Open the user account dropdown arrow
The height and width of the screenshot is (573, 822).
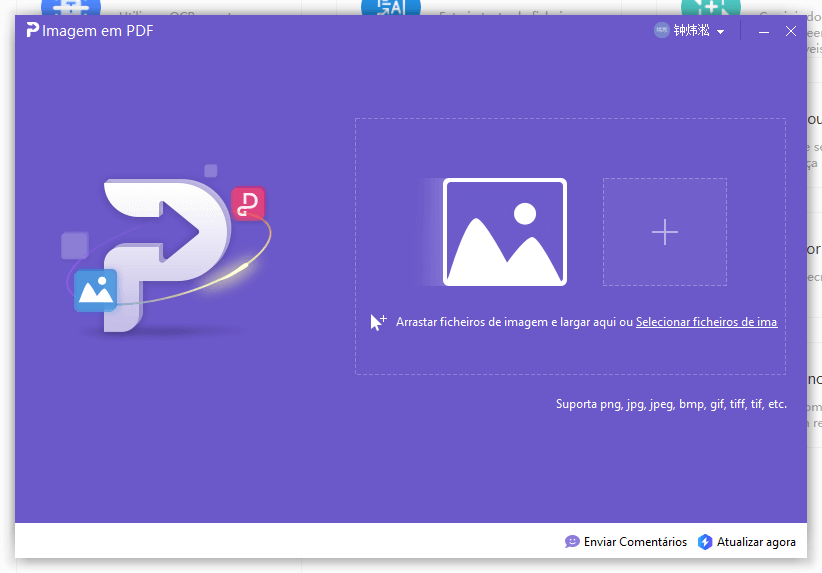tap(720, 32)
